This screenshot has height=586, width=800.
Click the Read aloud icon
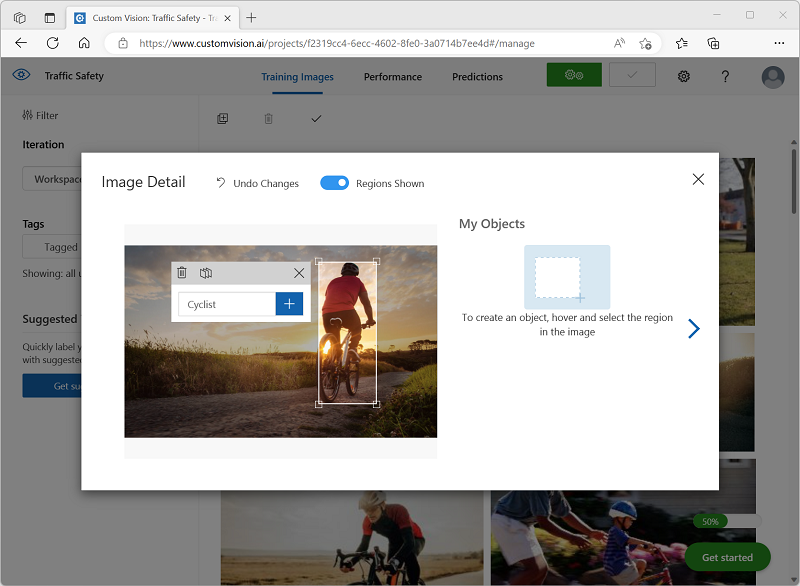point(619,43)
